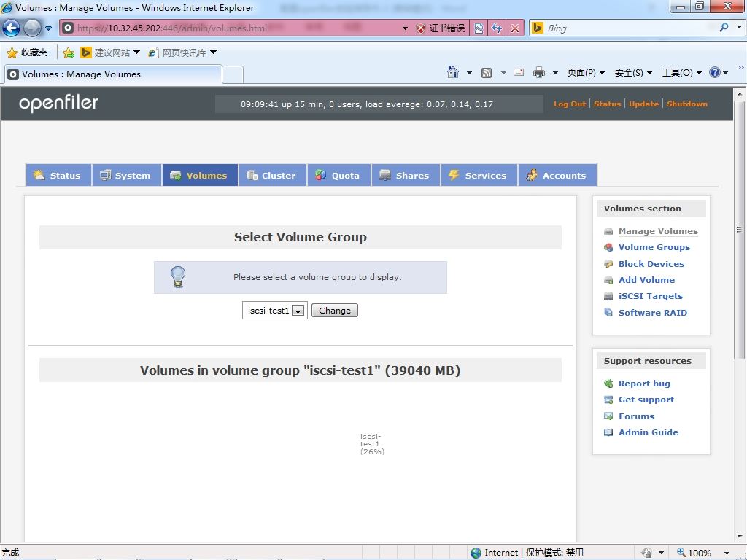This screenshot has height=560, width=747.
Task: Click the Log Out link
Action: click(x=570, y=104)
